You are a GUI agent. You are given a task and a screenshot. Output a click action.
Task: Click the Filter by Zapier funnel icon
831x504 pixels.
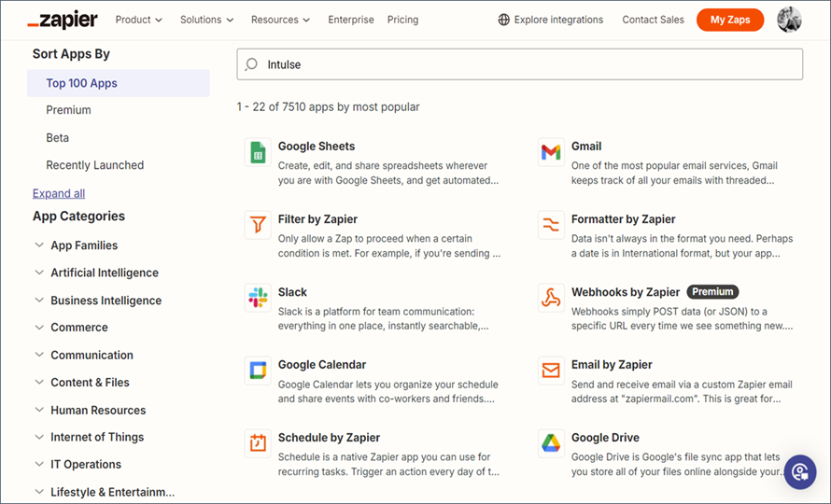click(258, 225)
